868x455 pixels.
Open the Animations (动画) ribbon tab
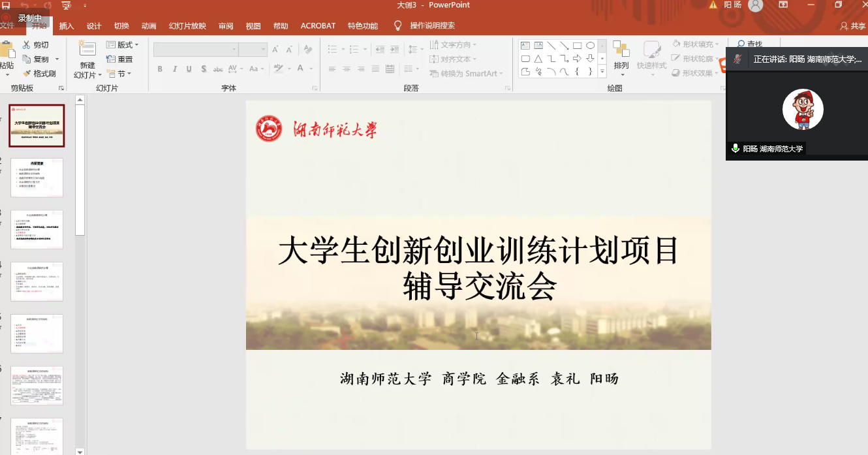tap(149, 26)
